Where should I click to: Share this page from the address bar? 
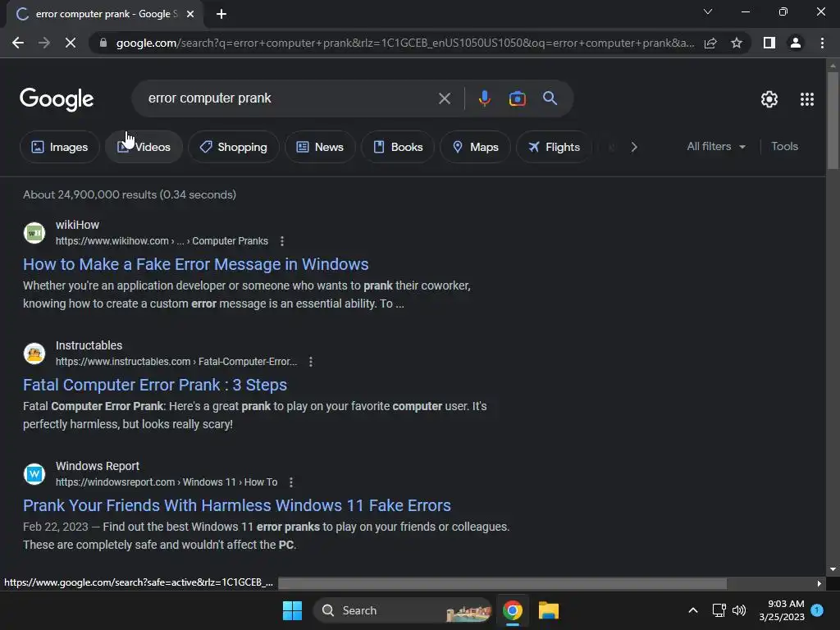pyautogui.click(x=710, y=43)
